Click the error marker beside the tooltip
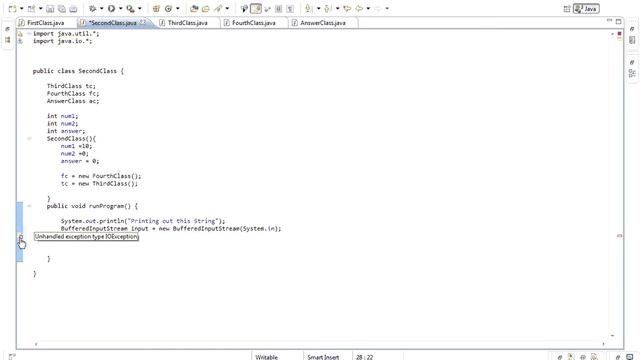Screen dimensions: 640x360 tap(20, 236)
